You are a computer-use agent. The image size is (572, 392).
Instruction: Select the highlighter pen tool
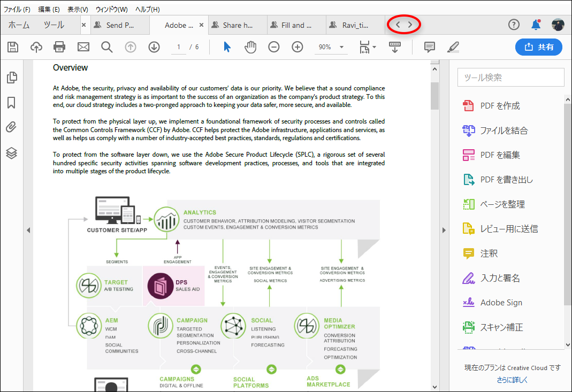pyautogui.click(x=453, y=47)
